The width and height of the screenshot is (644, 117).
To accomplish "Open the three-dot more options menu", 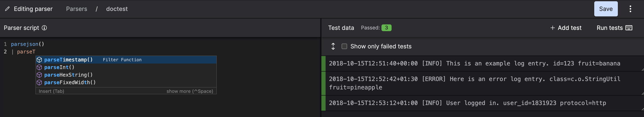I will [x=630, y=9].
